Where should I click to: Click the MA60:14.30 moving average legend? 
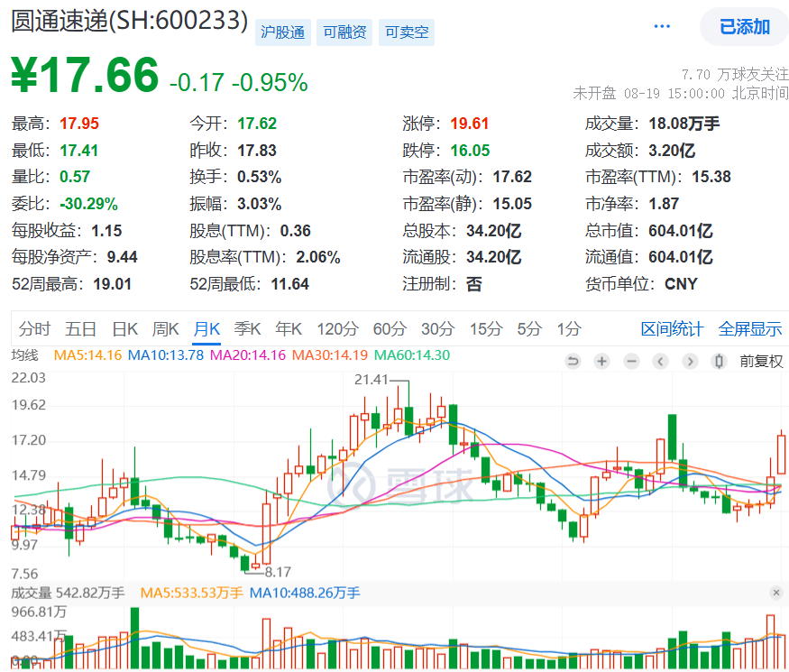coord(412,355)
